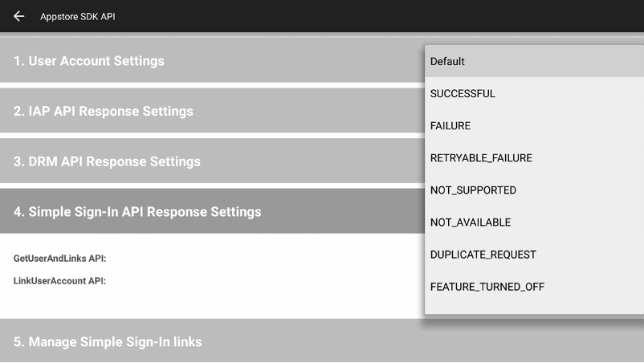
Task: Click the LinkUserAccount API label
Action: 60,281
